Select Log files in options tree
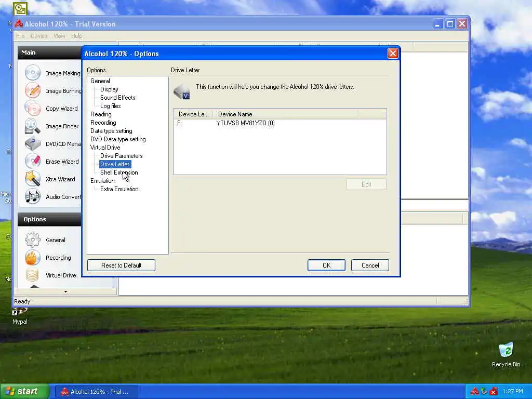Image resolution: width=532 pixels, height=399 pixels. [x=110, y=106]
